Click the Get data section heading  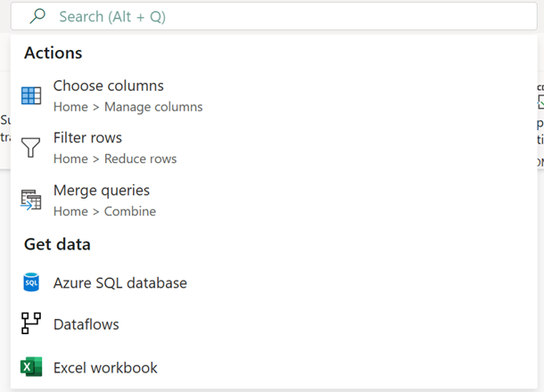point(57,244)
